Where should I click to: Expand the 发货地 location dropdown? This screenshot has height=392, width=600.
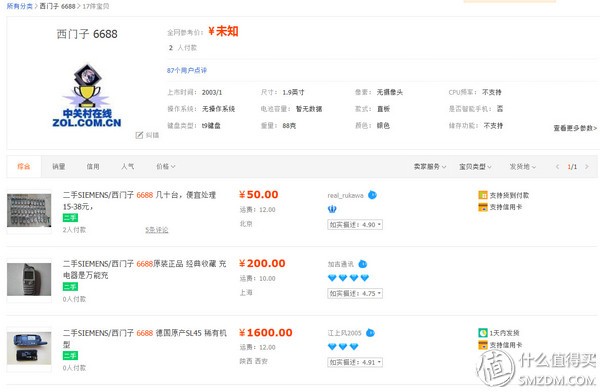click(x=523, y=167)
